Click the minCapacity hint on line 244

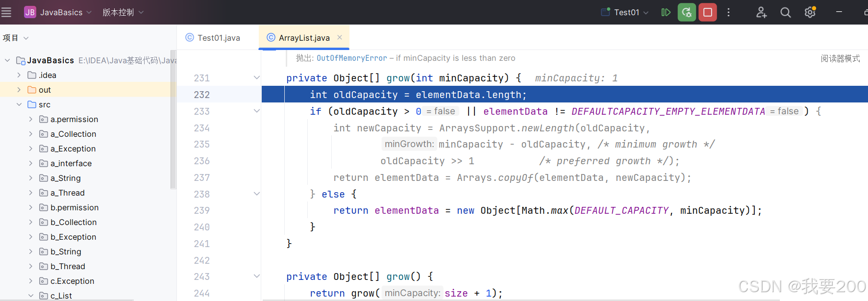[x=412, y=293]
